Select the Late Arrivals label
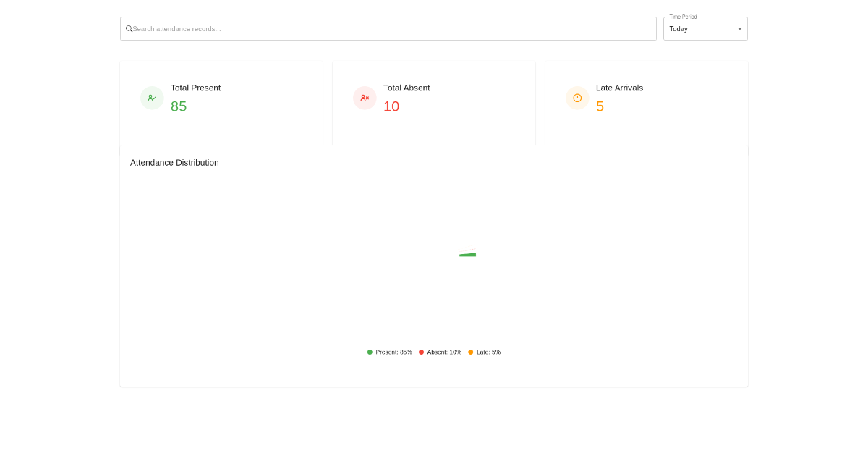 coord(619,88)
